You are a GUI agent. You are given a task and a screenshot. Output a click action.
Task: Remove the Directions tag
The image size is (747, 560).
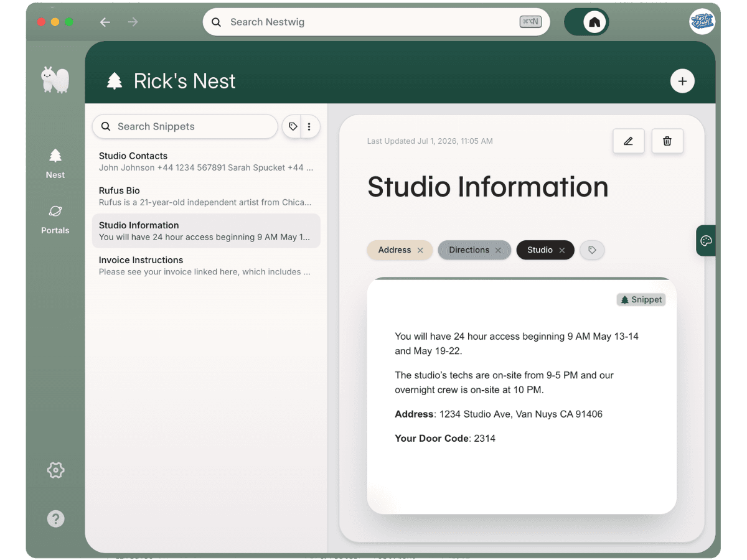pos(498,250)
